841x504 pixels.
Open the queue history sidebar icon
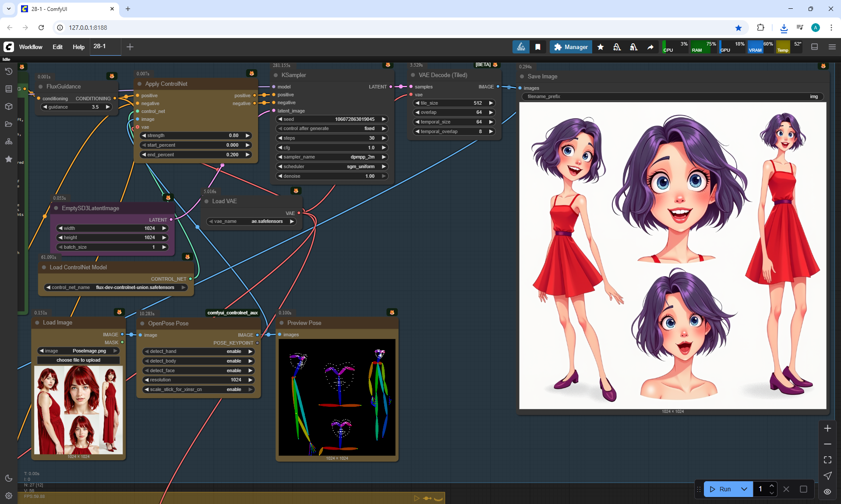pos(8,71)
